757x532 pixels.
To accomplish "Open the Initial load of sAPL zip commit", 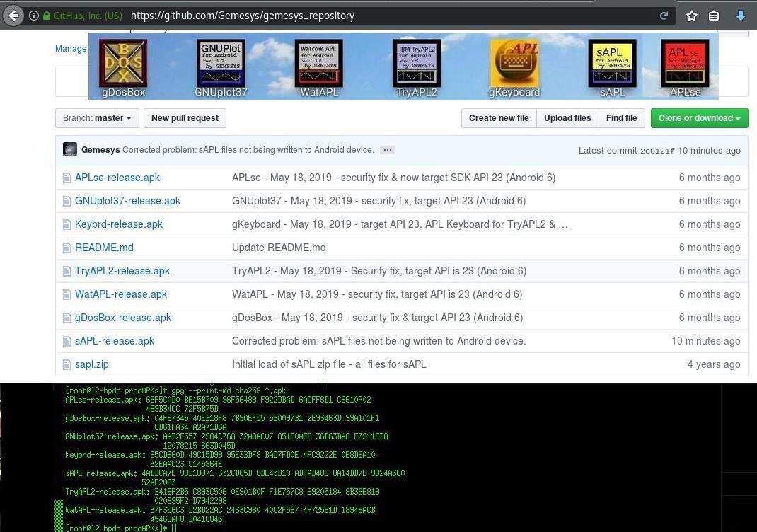I will pyautogui.click(x=329, y=364).
